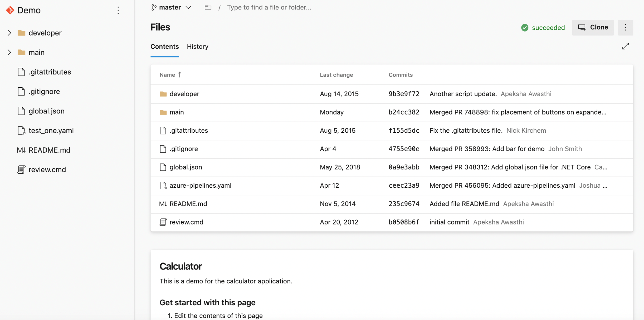Click the file search input field
The image size is (644, 320).
[269, 7]
